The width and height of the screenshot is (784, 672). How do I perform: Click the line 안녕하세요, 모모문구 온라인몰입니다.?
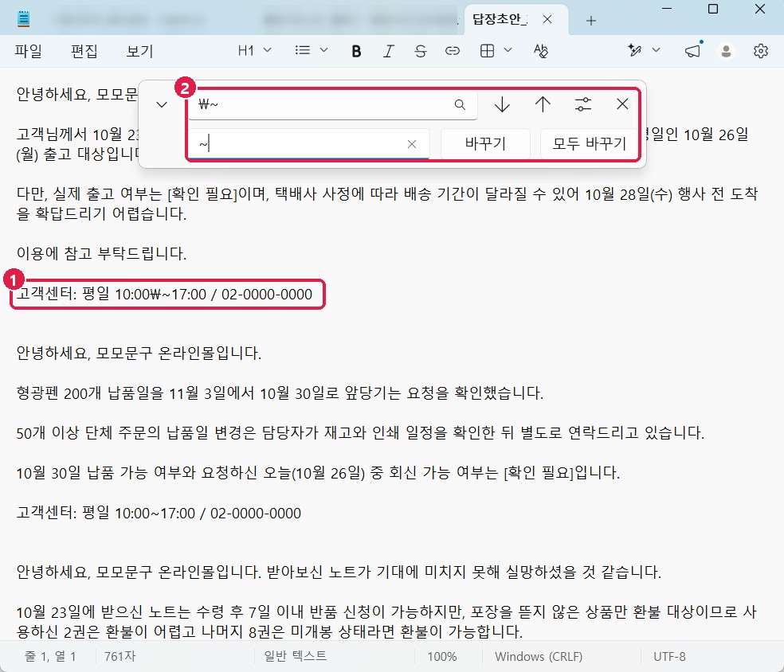point(139,354)
